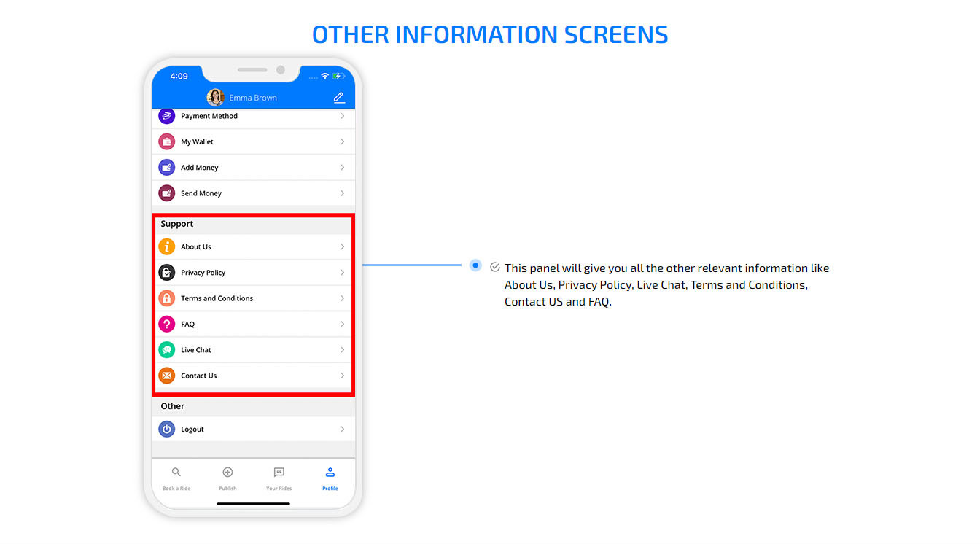980x544 pixels.
Task: Click the Privacy Policy shield icon
Action: click(x=167, y=273)
